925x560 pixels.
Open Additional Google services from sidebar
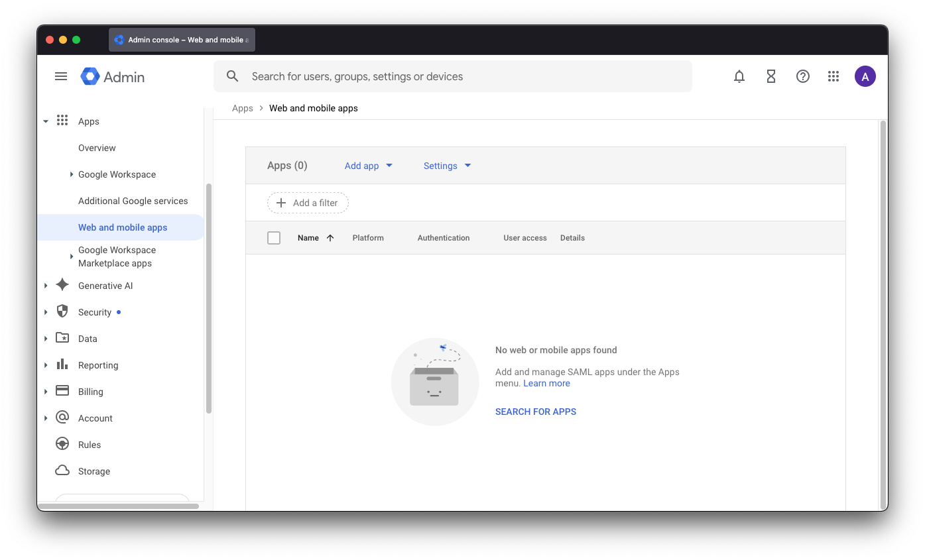(133, 201)
